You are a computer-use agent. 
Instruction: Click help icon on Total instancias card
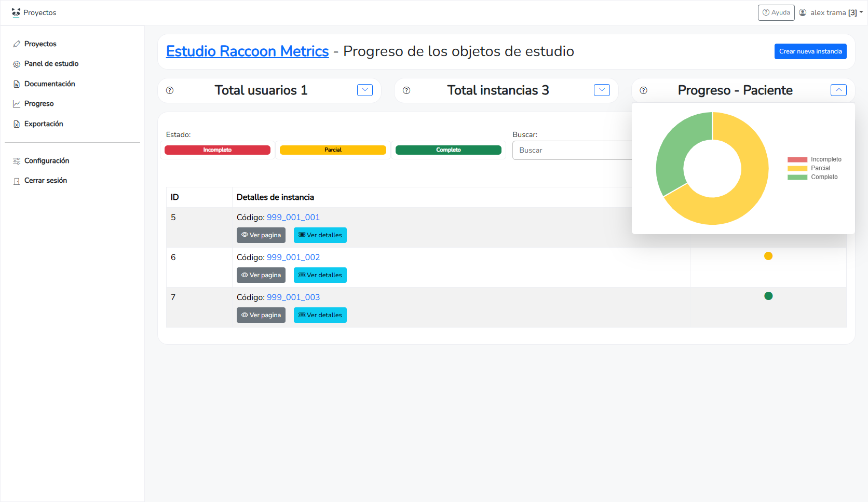tap(406, 90)
